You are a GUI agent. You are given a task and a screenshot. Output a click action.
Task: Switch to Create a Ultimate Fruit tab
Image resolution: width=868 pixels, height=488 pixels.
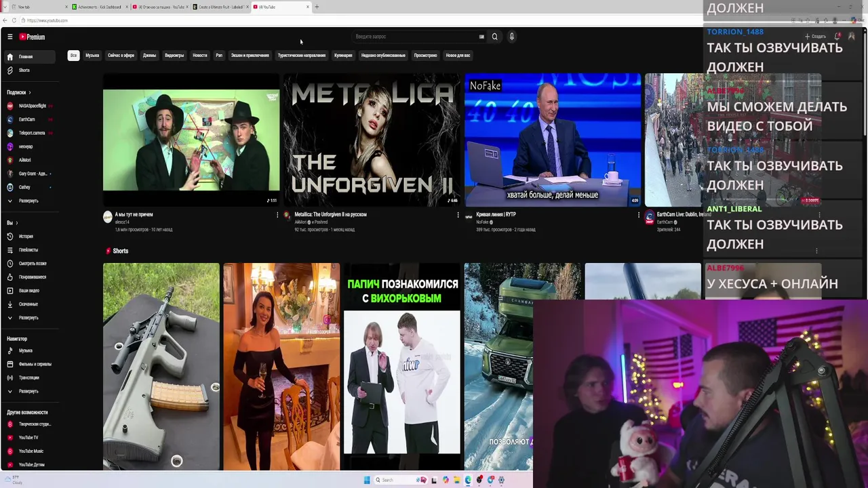(x=220, y=7)
